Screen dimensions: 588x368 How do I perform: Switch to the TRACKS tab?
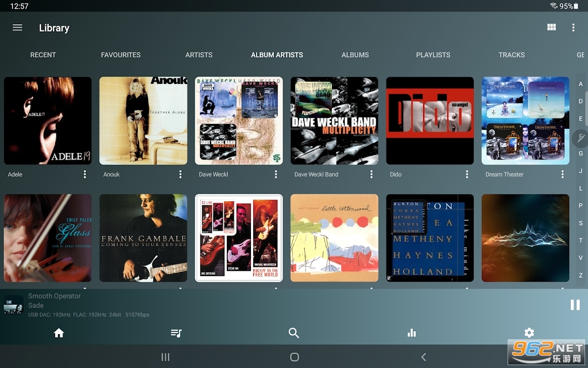(512, 55)
